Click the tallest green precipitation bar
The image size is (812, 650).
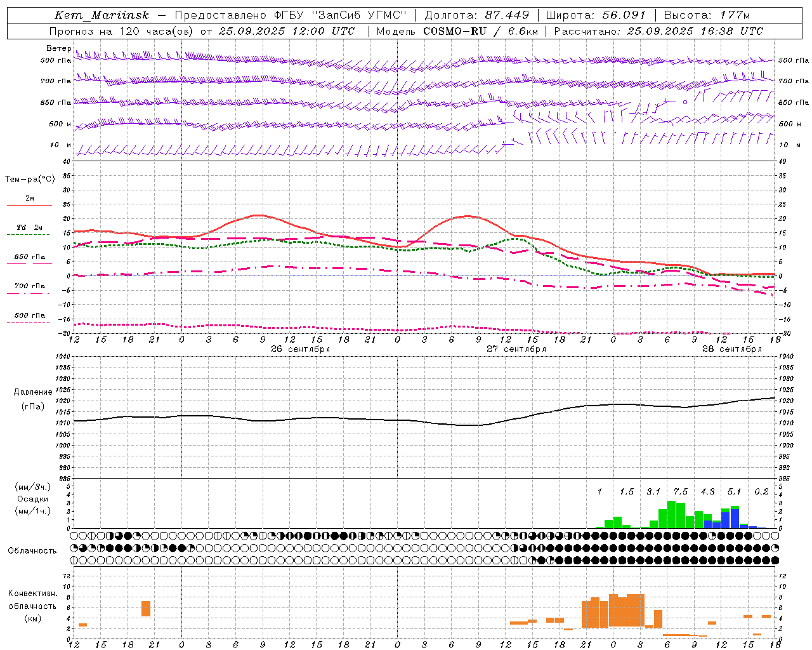(x=671, y=515)
